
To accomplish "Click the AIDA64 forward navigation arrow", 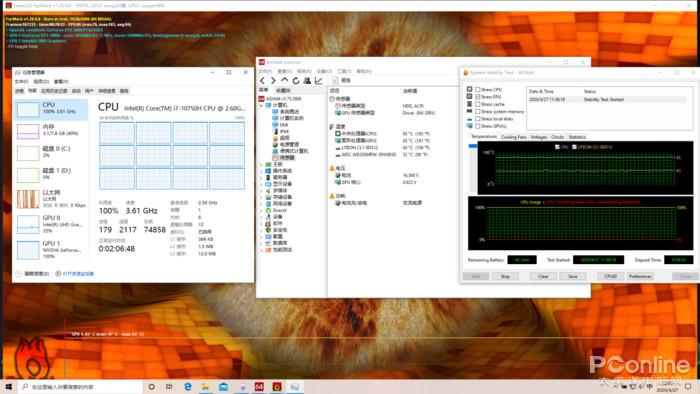I will pyautogui.click(x=273, y=81).
